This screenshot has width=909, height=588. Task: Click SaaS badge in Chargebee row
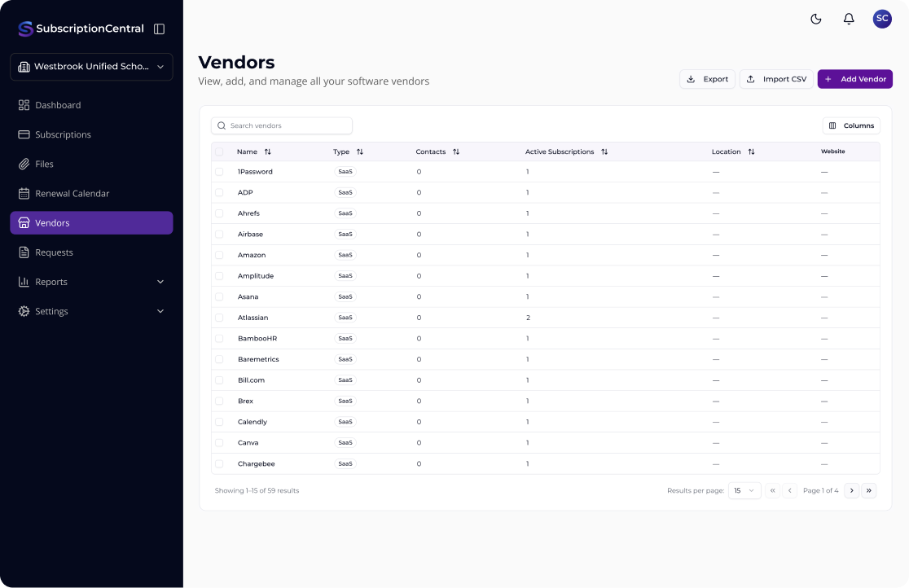pyautogui.click(x=345, y=464)
